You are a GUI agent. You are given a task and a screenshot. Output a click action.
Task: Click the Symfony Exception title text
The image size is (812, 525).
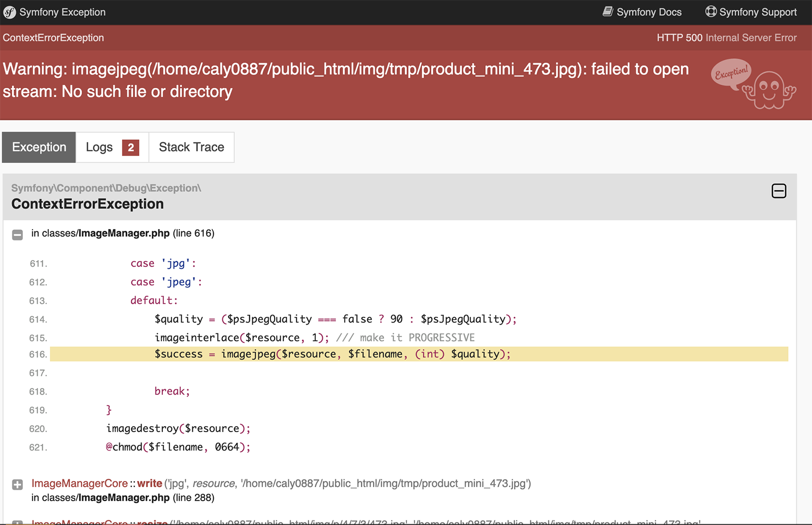click(62, 12)
